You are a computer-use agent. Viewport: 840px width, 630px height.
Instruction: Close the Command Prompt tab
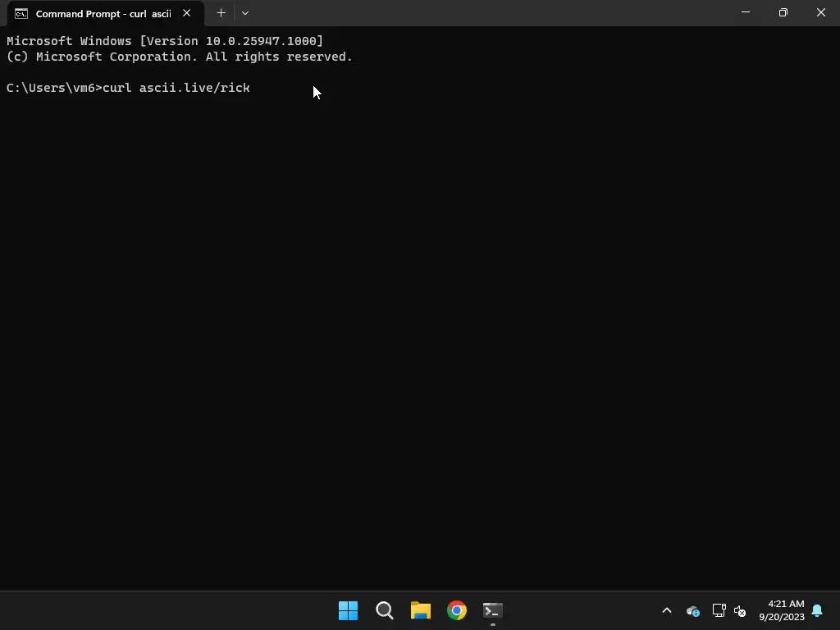click(186, 13)
